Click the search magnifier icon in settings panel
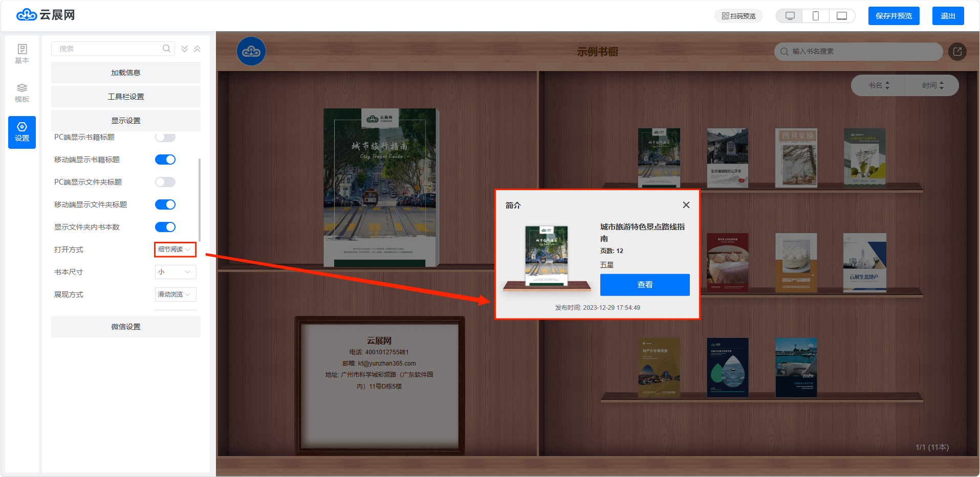Viewport: 980px width, 477px height. pos(166,49)
